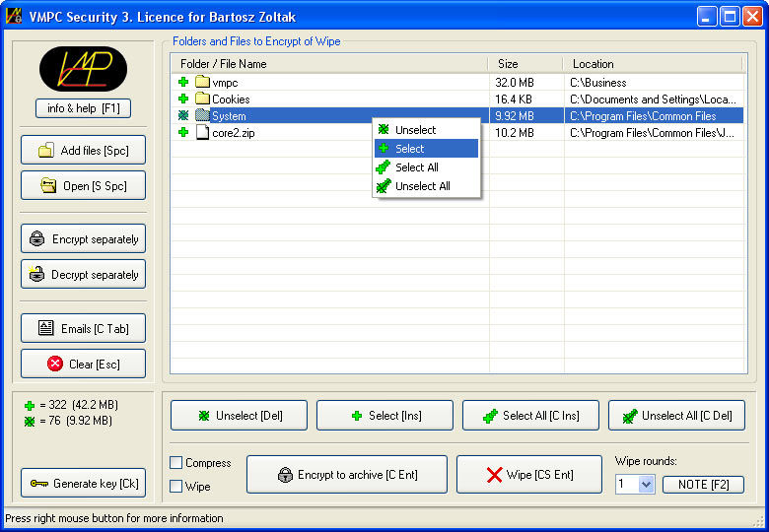
Task: Click Select All [C Ins] button
Action: tap(530, 416)
